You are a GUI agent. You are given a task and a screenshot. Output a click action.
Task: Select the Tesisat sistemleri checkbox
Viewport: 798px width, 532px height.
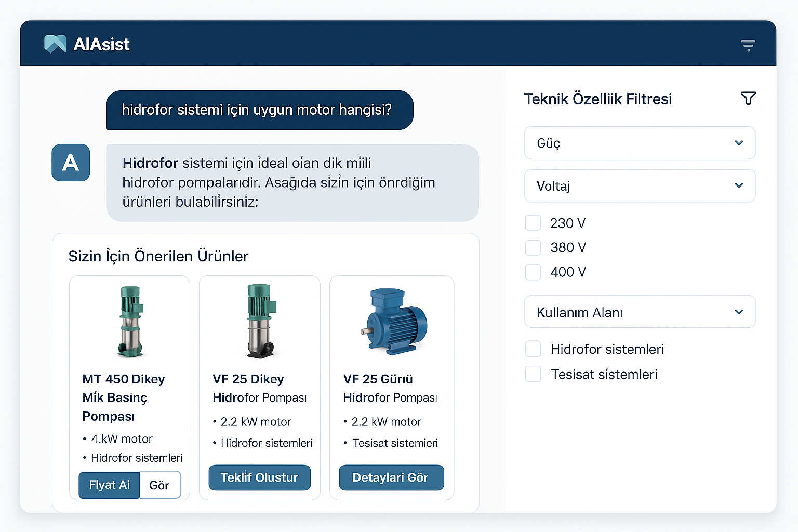tap(533, 374)
